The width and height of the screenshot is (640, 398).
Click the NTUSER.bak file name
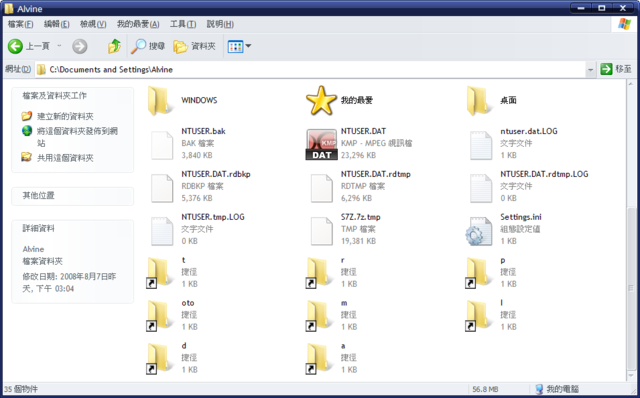[x=203, y=131]
